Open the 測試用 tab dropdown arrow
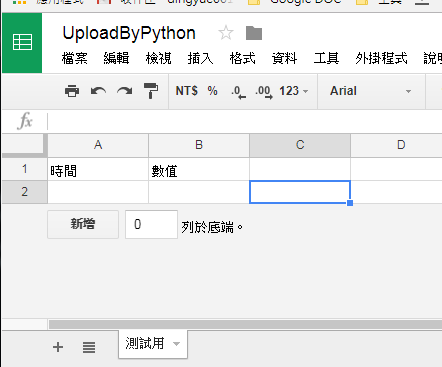This screenshot has height=367, width=442. click(x=177, y=344)
